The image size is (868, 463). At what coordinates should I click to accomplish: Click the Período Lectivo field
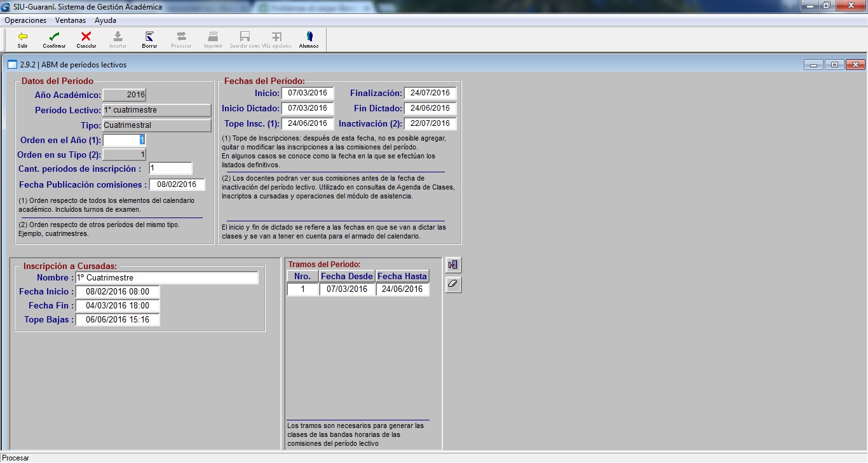pos(157,110)
